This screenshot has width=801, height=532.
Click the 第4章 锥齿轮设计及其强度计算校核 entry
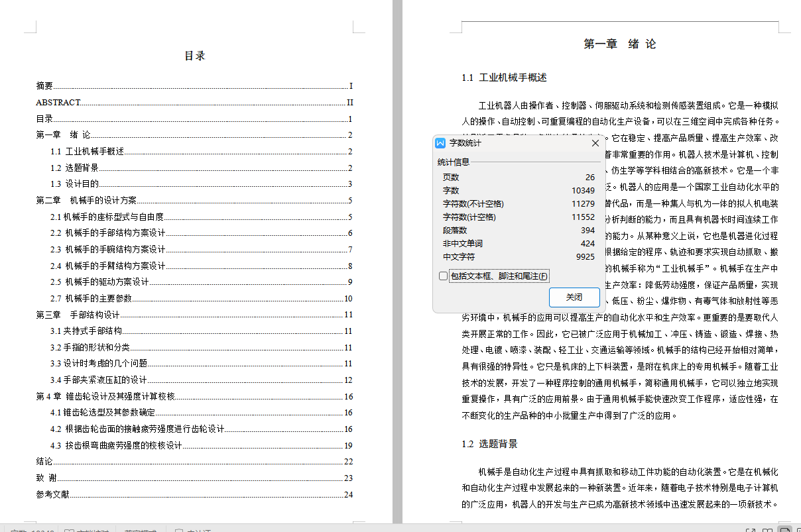194,397
